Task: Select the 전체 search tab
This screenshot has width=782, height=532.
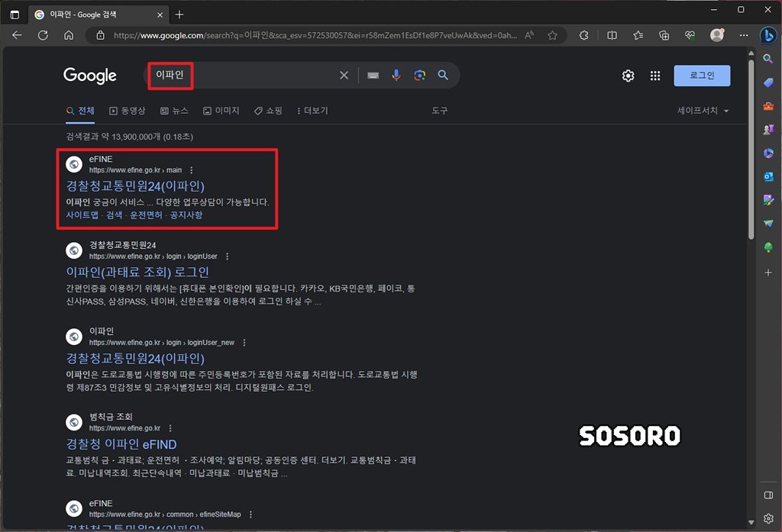Action: 80,111
